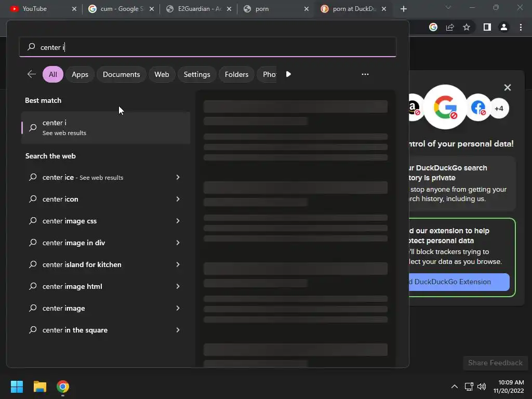The image size is (532, 399).
Task: Switch to the YouTube tab in Chrome
Action: [x=43, y=9]
